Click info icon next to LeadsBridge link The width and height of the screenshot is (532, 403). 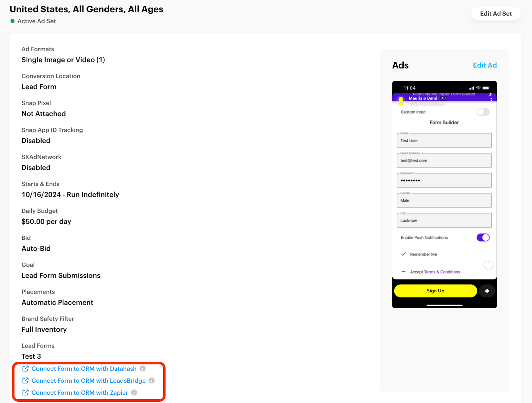(152, 380)
